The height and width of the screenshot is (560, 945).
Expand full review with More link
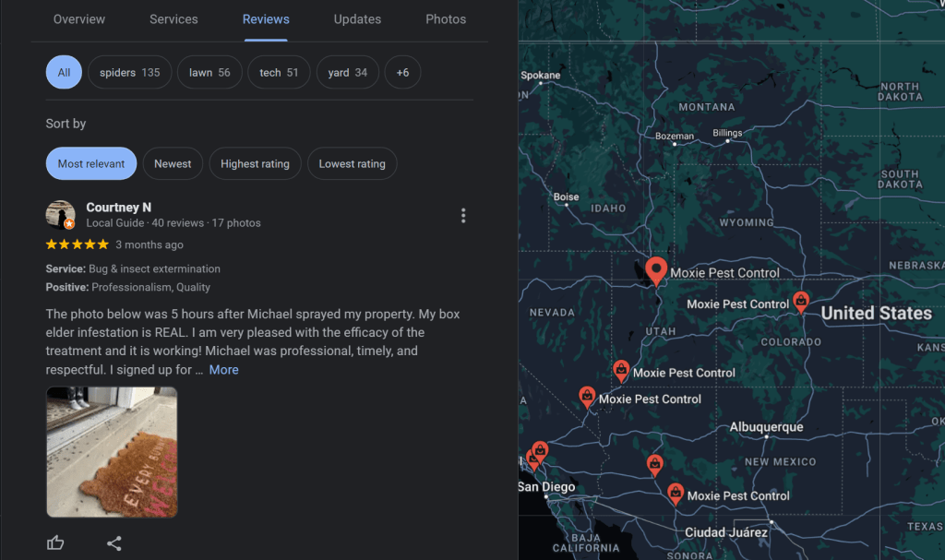(223, 370)
